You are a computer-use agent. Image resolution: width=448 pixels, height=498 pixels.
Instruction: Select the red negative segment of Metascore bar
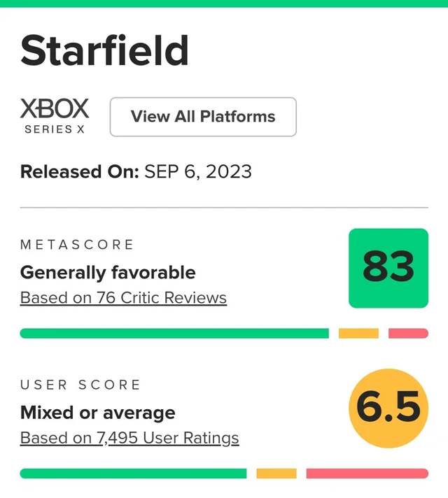click(408, 334)
